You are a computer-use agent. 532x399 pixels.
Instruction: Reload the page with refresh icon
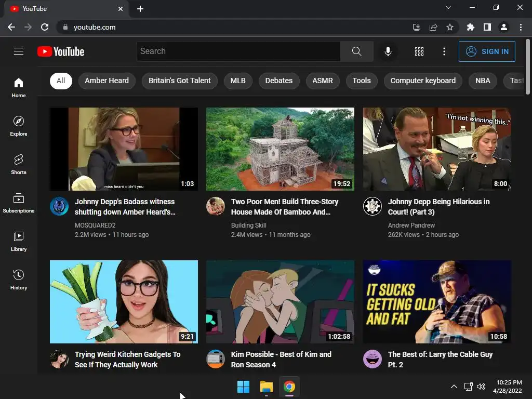[45, 27]
